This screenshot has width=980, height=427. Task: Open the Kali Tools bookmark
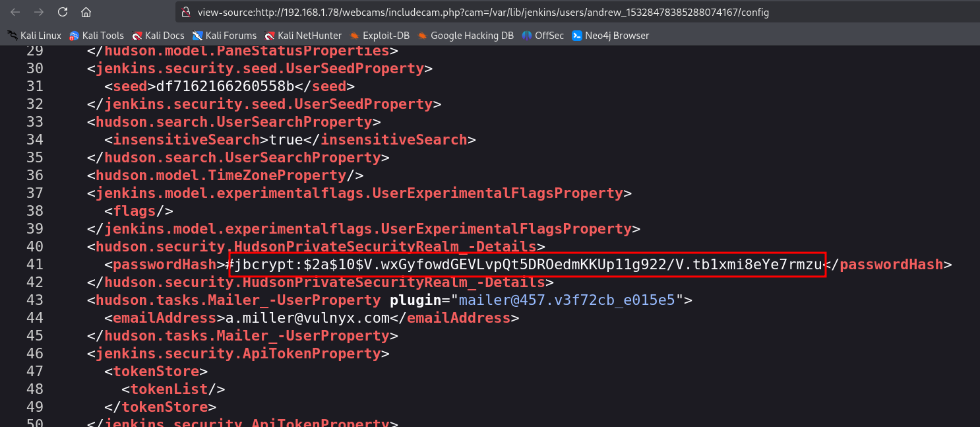[x=97, y=36]
